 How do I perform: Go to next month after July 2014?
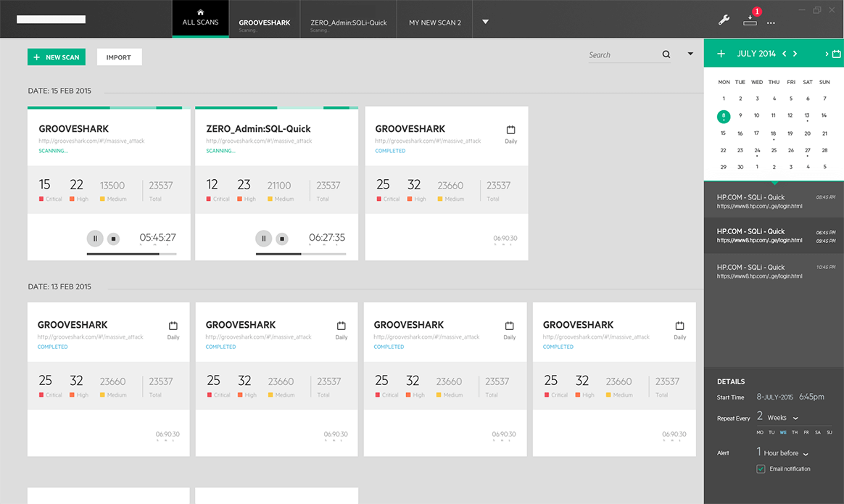coord(795,54)
